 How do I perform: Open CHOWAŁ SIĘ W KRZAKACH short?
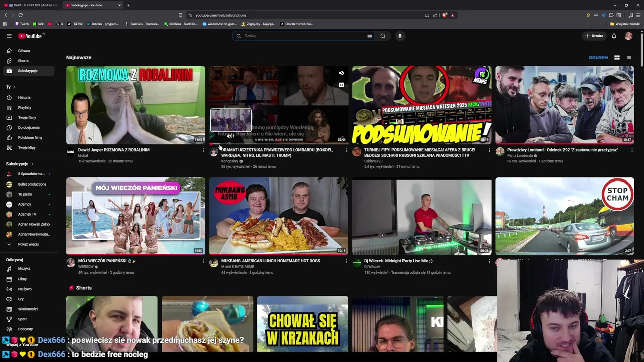click(302, 324)
